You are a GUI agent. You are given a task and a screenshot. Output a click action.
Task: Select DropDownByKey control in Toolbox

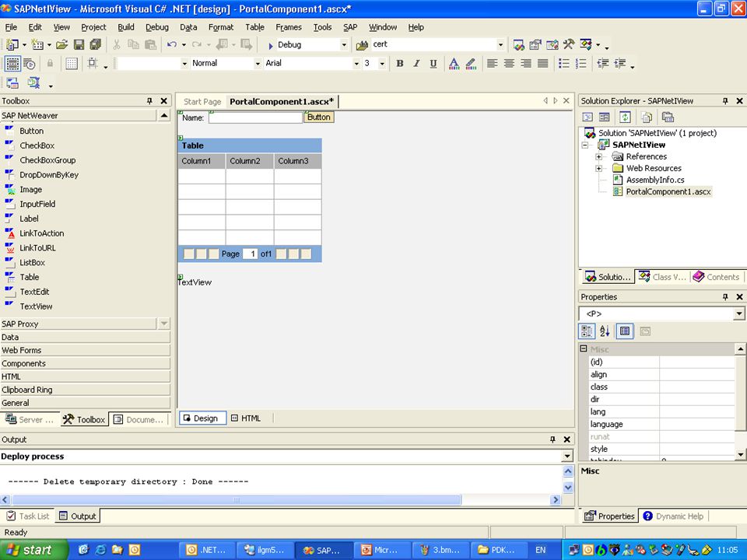[48, 175]
